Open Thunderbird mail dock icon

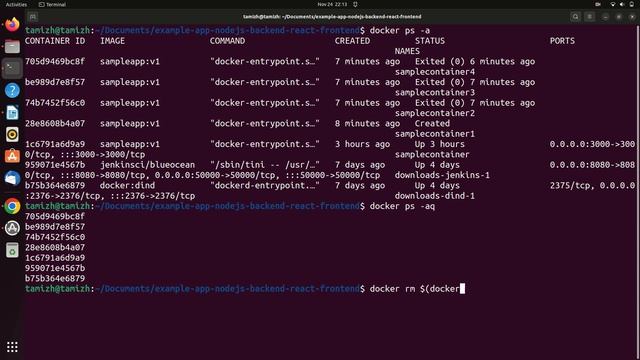click(x=12, y=178)
